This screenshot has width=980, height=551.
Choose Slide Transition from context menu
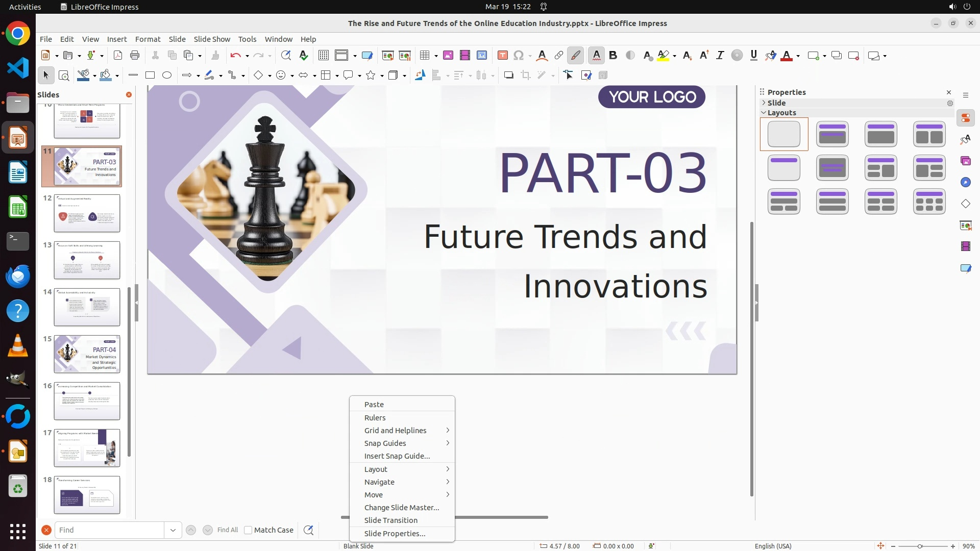pyautogui.click(x=391, y=520)
